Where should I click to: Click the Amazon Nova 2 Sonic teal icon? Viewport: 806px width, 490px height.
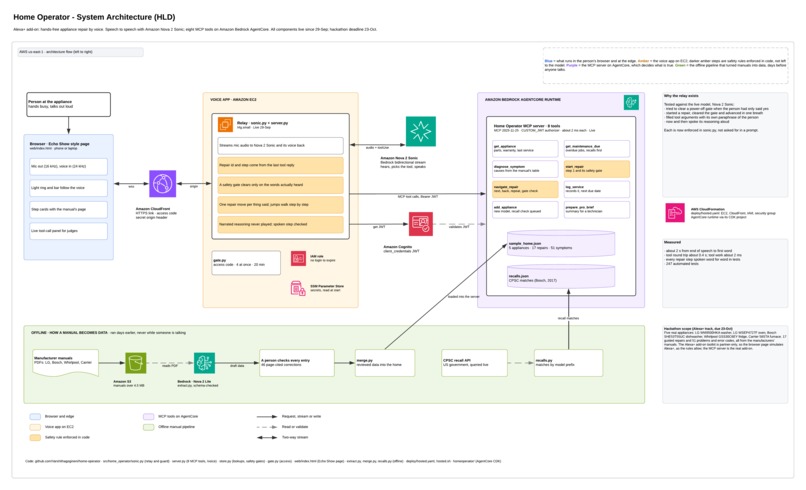point(420,132)
